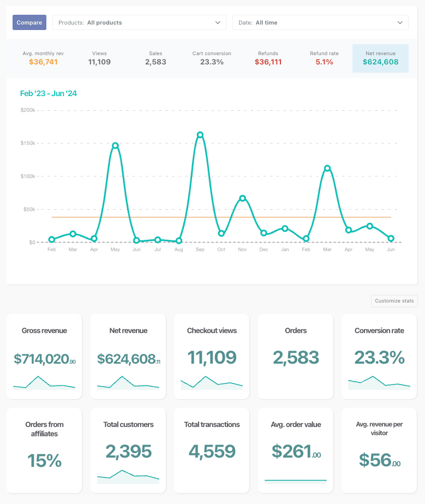The height and width of the screenshot is (504, 425).
Task: Click the Total customers sparkline
Action: [128, 476]
